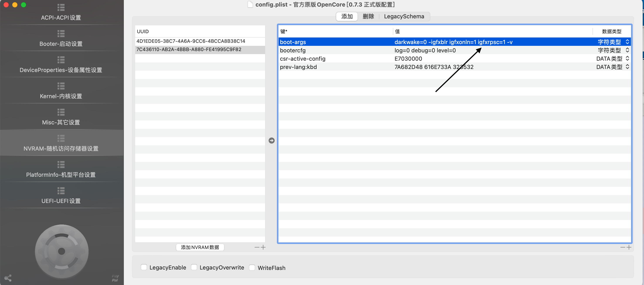This screenshot has width=644, height=285.
Task: Click the E7030000 value cell
Action: click(x=408, y=58)
